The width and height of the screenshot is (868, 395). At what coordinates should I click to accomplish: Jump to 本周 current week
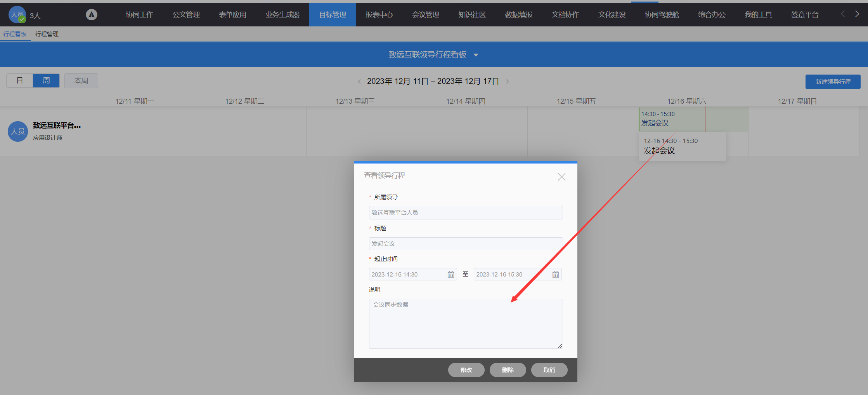point(81,81)
